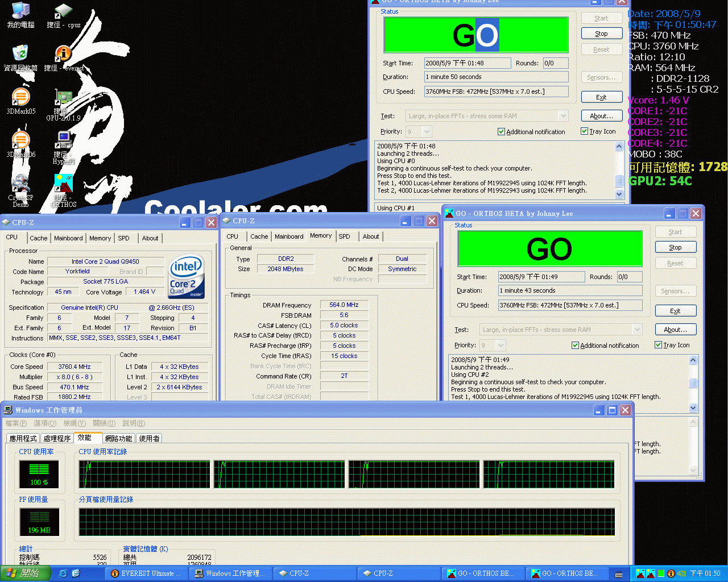Image resolution: width=728 pixels, height=582 pixels.
Task: Click the Intel Core 2 Quad logo
Action: coord(186,276)
